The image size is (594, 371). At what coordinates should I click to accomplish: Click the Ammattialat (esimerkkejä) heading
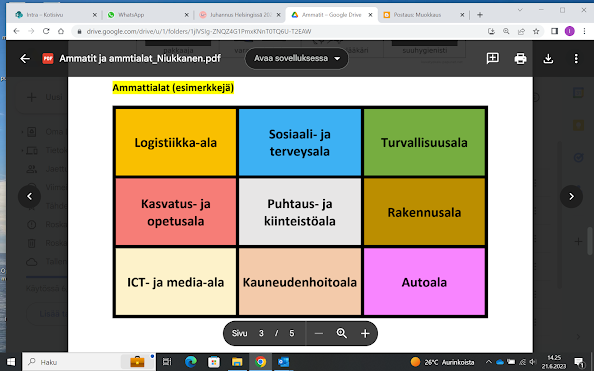pyautogui.click(x=173, y=88)
